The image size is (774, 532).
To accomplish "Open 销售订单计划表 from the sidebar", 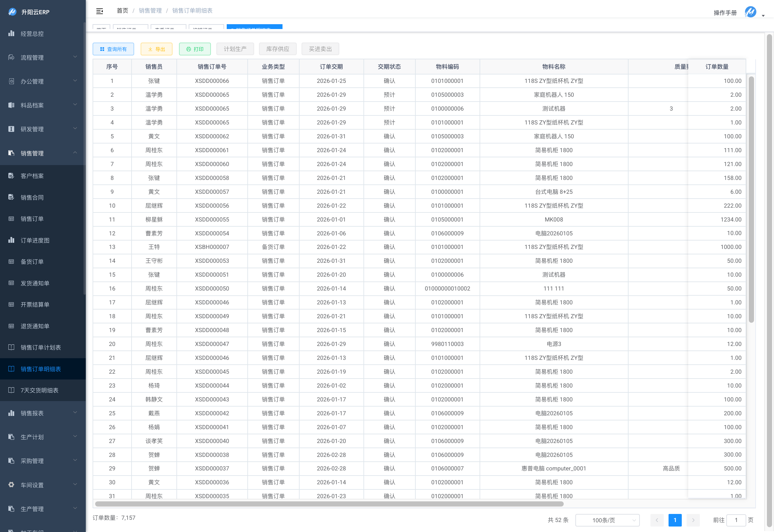I will pyautogui.click(x=40, y=347).
